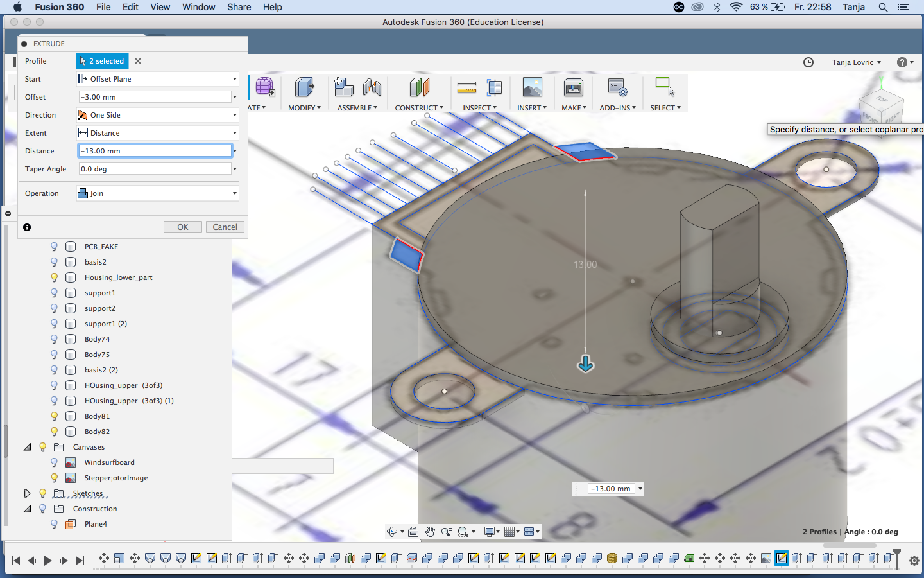Toggle Plane4 visibility lightbulb
This screenshot has width=924, height=578.
(x=54, y=524)
